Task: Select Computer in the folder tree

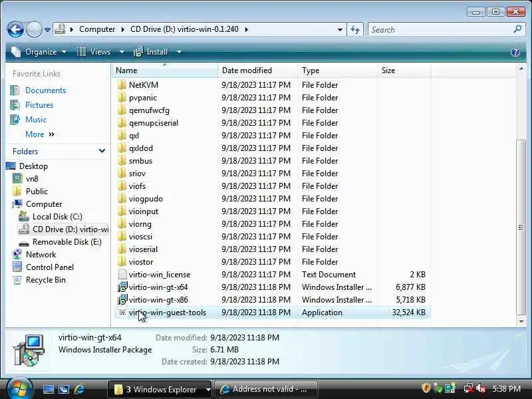Action: [x=44, y=204]
